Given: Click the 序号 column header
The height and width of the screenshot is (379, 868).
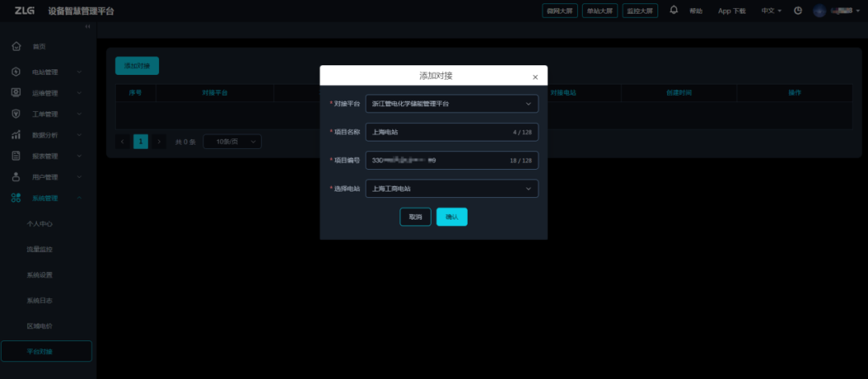Looking at the screenshot, I should pyautogui.click(x=136, y=93).
